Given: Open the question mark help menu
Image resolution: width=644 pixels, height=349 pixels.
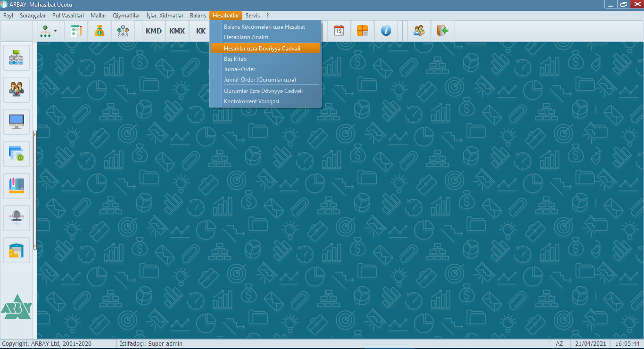Looking at the screenshot, I should 267,16.
